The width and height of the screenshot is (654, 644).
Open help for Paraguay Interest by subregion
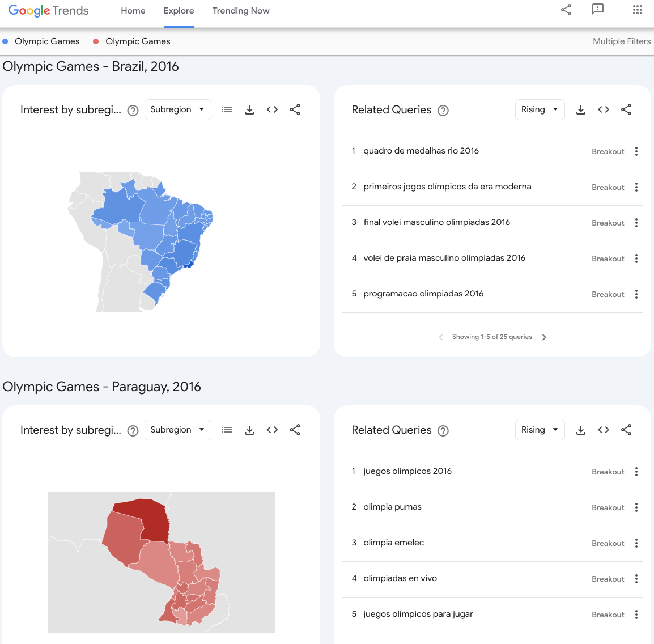tap(133, 431)
